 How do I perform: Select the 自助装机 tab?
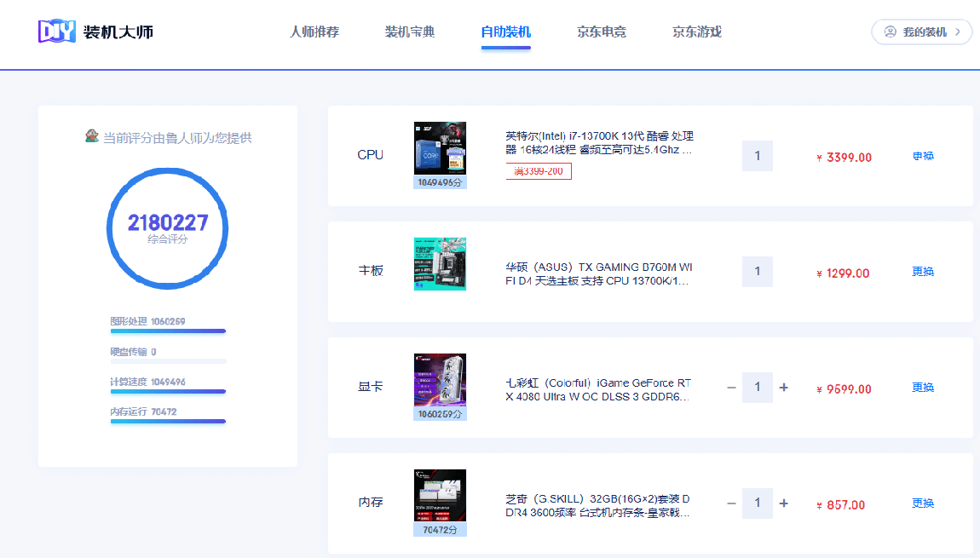[x=505, y=32]
